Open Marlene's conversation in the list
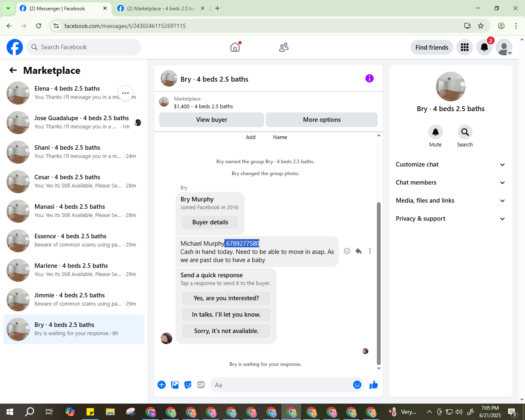This screenshot has height=420, width=525. tap(74, 270)
